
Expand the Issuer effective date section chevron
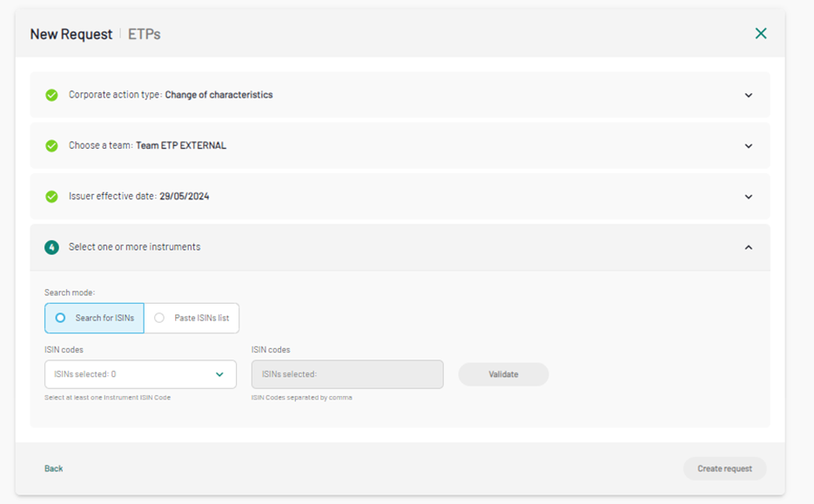tap(748, 196)
